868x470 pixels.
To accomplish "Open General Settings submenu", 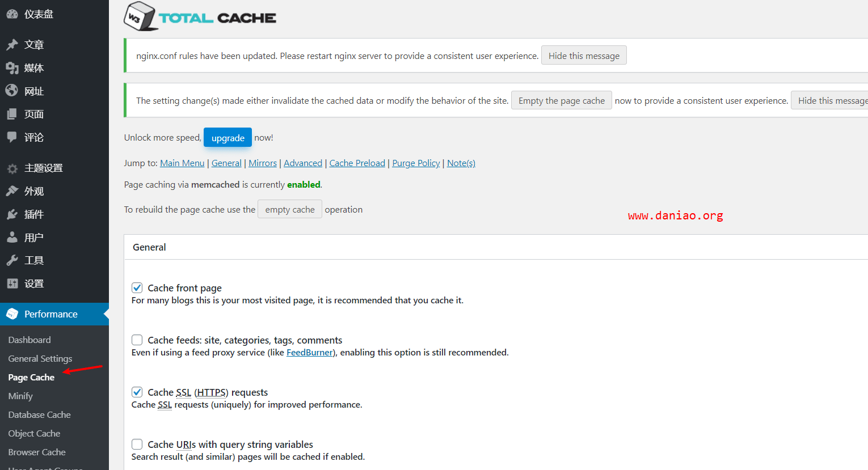I will (x=40, y=358).
